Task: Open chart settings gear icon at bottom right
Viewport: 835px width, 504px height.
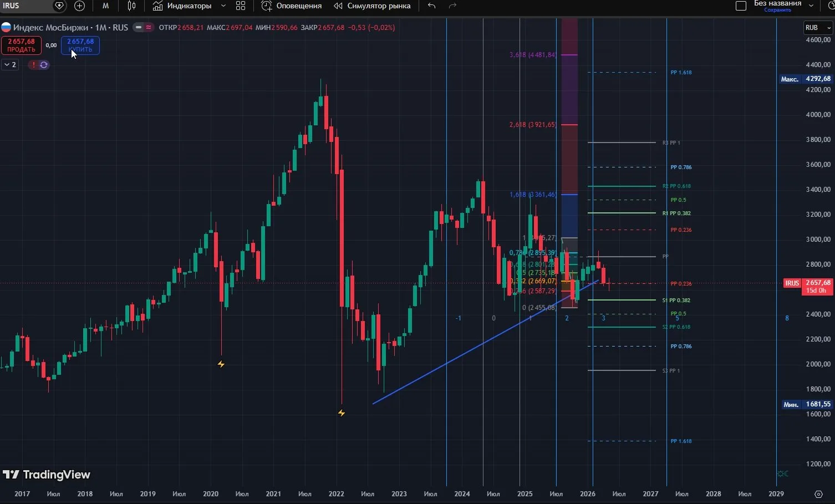Action: [x=818, y=494]
